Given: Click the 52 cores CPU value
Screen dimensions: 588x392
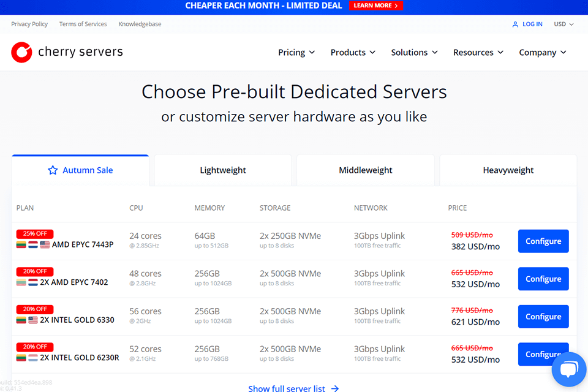Looking at the screenshot, I should 145,349.
